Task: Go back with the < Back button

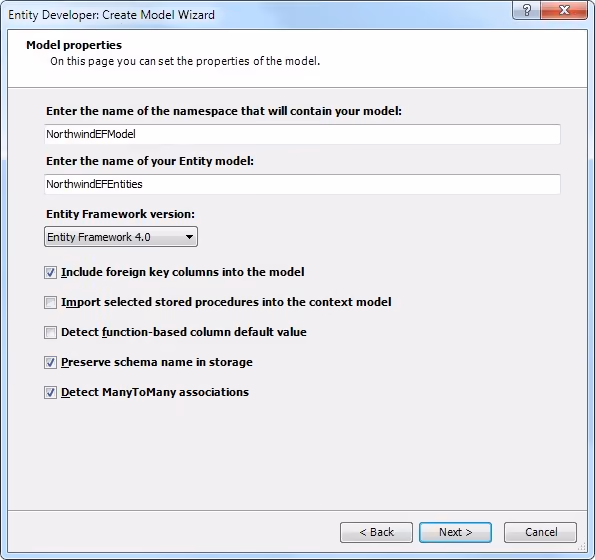Action: 376,532
